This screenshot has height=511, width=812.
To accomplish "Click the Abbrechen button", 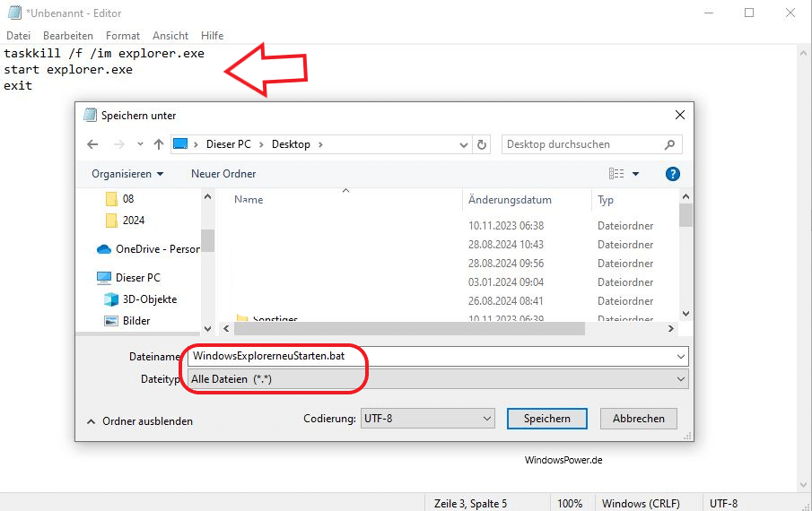I will pos(639,419).
